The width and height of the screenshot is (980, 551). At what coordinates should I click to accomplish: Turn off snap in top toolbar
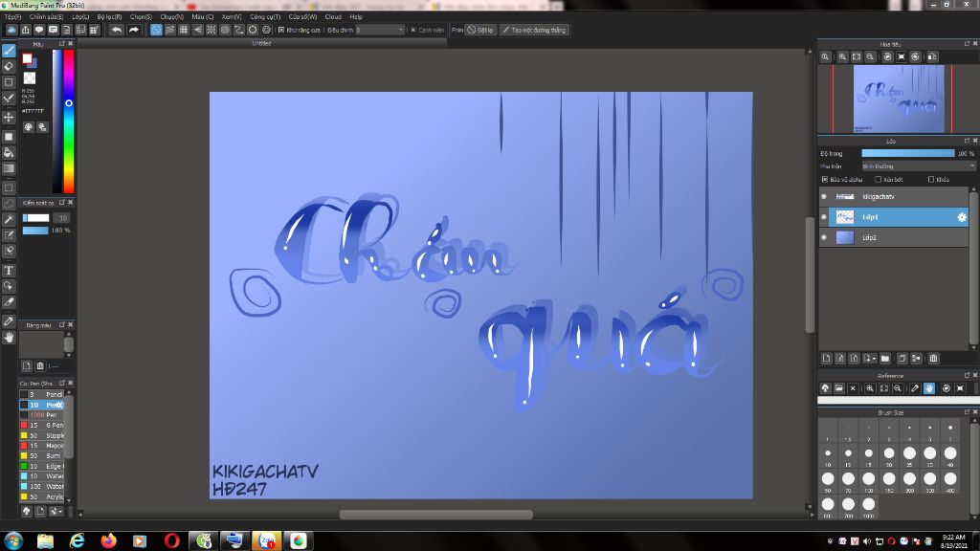[x=156, y=30]
